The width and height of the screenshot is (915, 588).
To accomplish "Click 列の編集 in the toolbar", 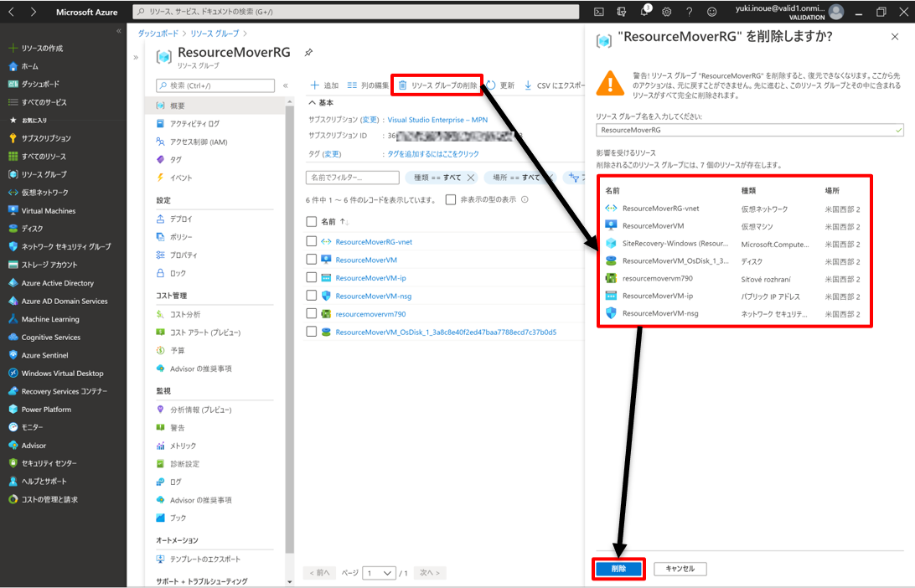I will coord(368,85).
